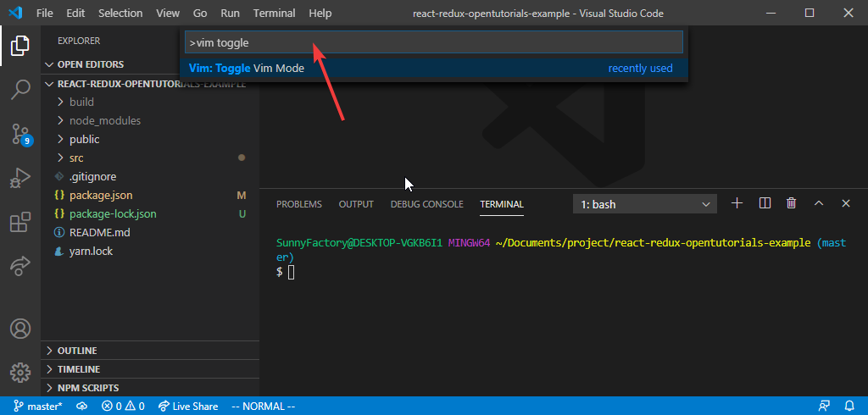Publish changes with cloud icon in status bar
The image size is (868, 415).
82,407
